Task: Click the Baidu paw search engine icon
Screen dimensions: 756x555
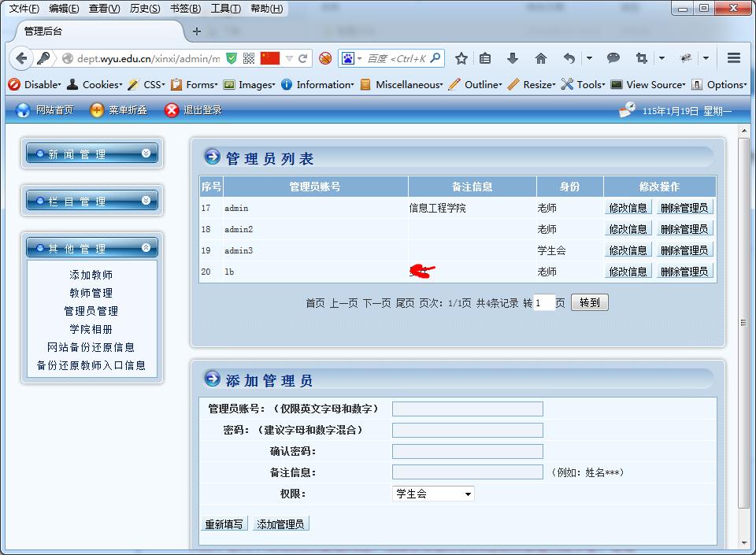Action: (x=347, y=58)
